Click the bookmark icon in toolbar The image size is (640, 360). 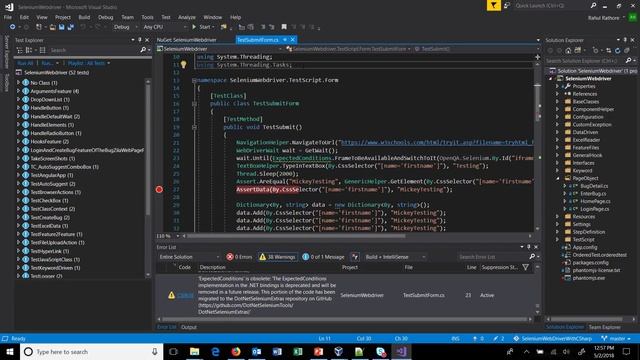pyautogui.click(x=284, y=27)
